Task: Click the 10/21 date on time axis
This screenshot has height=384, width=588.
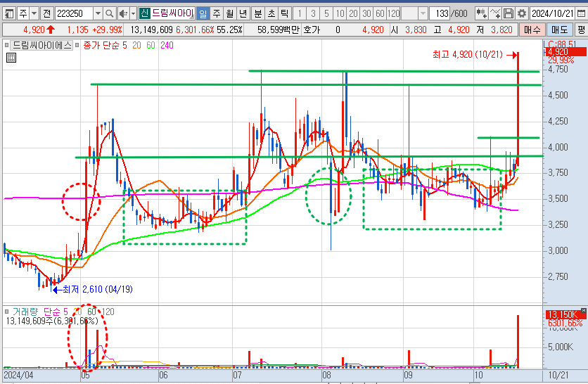Action: pyautogui.click(x=558, y=375)
